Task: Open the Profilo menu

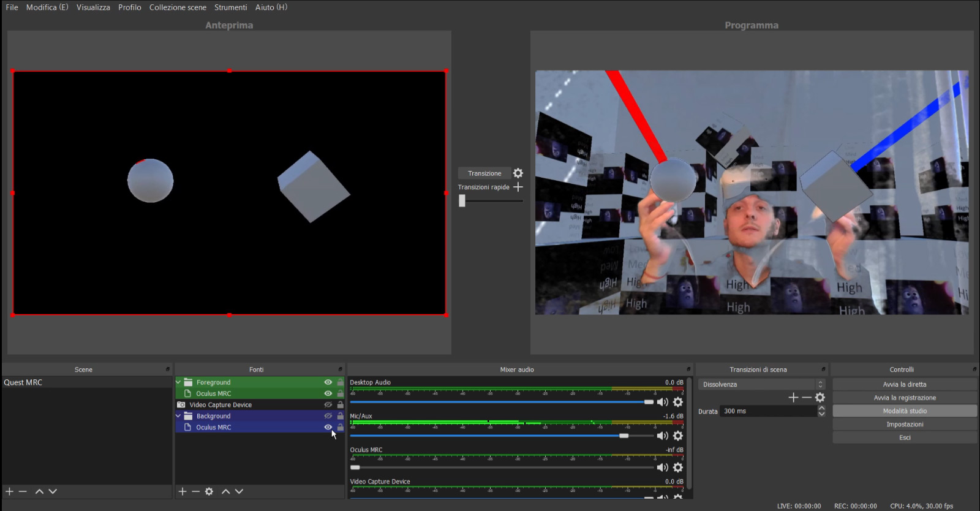Action: (130, 7)
